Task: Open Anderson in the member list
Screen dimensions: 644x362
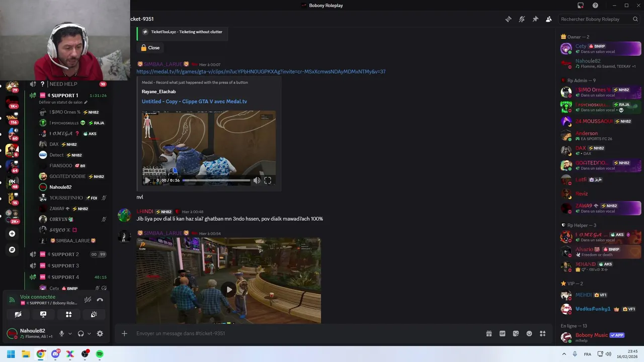Action: (x=601, y=136)
